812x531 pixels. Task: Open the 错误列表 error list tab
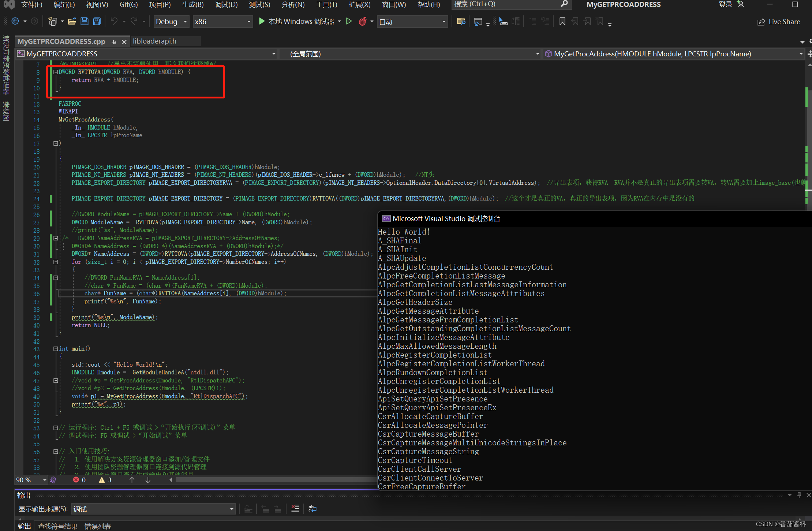(97, 526)
